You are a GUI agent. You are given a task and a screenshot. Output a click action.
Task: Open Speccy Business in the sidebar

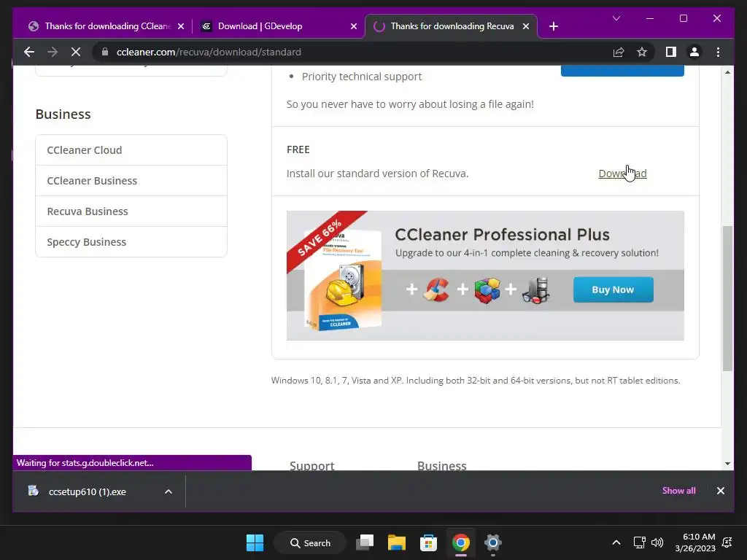click(131, 241)
